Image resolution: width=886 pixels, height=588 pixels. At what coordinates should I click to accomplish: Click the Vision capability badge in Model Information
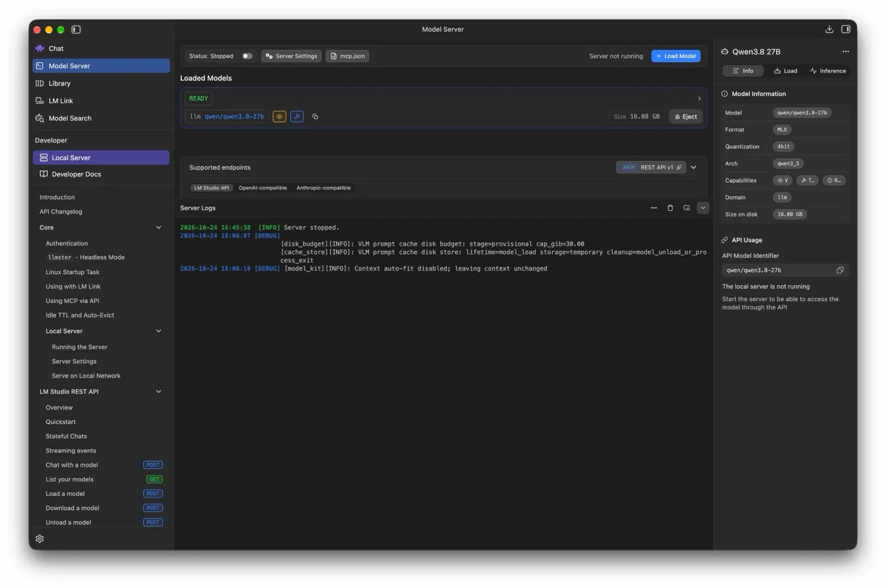(x=782, y=181)
